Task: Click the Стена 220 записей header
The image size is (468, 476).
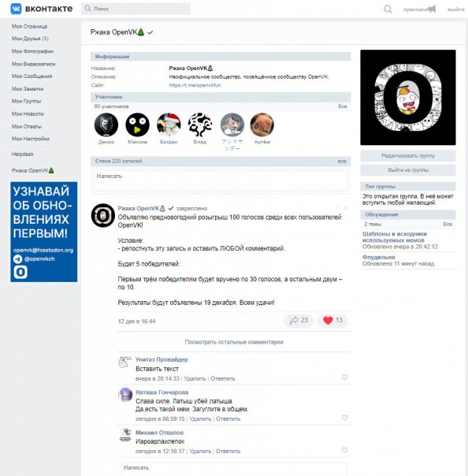Action: 221,162
